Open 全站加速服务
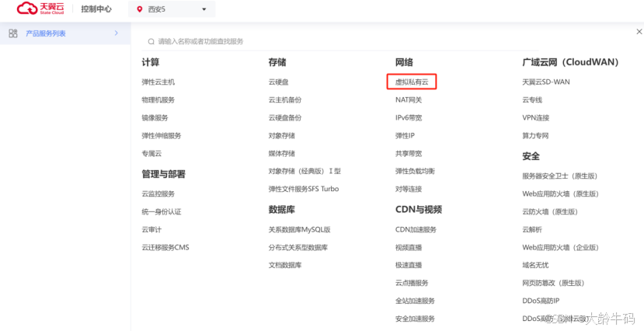Screen dimensions: 644x331 [415, 301]
